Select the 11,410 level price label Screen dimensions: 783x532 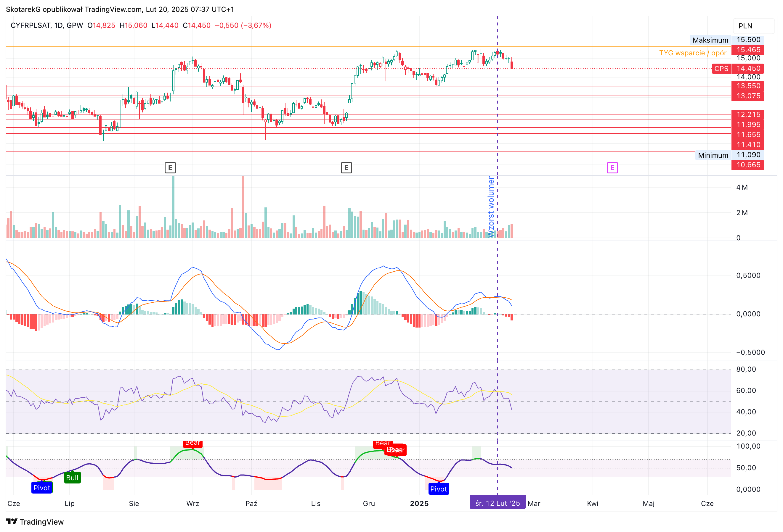tap(748, 145)
